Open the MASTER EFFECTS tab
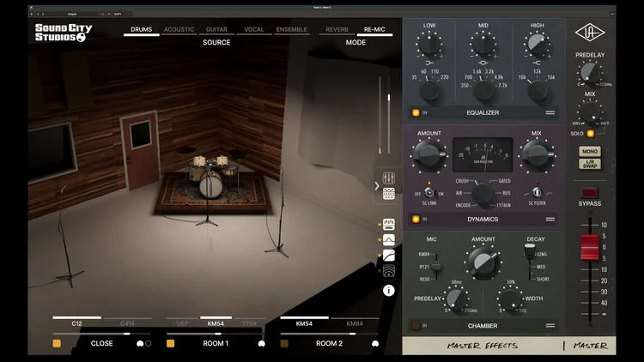Image resolution: width=644 pixels, height=362 pixels. (483, 346)
